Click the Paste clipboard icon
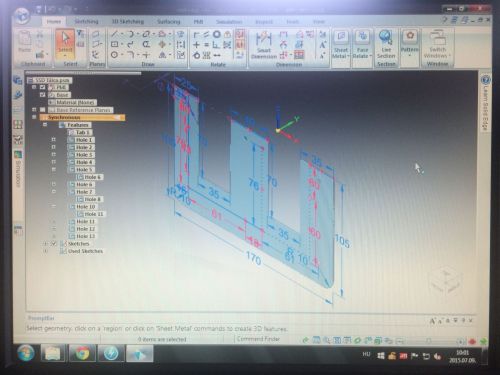 pyautogui.click(x=25, y=41)
